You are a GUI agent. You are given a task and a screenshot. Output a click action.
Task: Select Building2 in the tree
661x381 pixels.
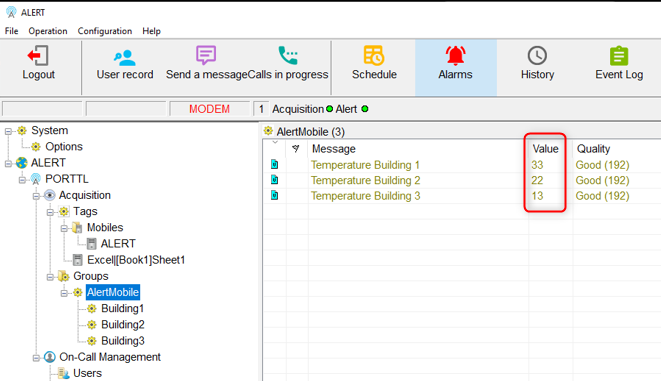[123, 325]
